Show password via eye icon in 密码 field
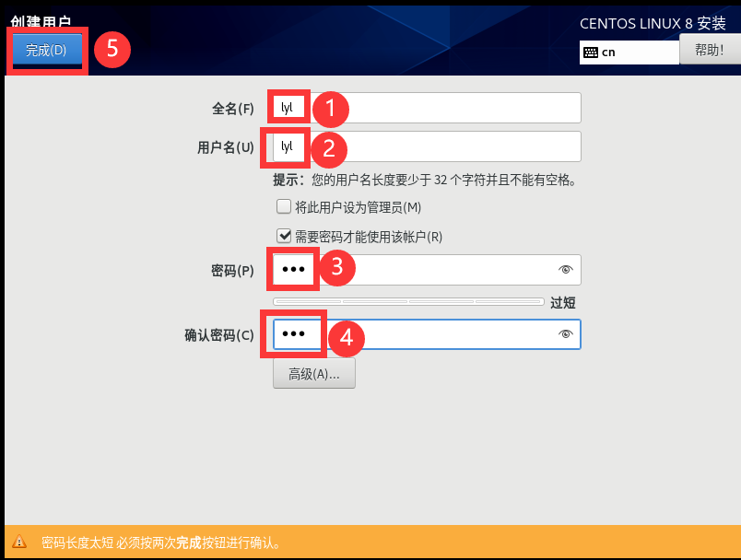 [565, 270]
